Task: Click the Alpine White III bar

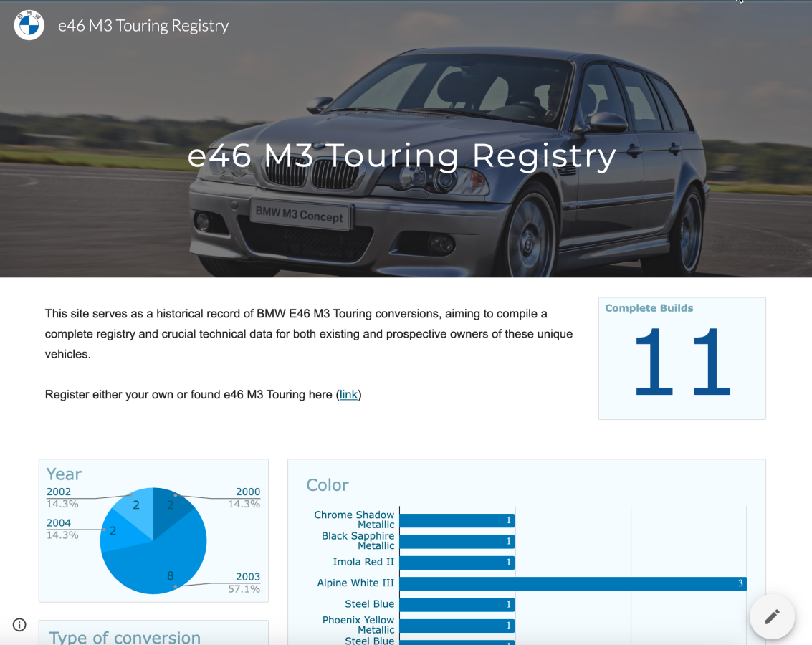Action: (572, 583)
